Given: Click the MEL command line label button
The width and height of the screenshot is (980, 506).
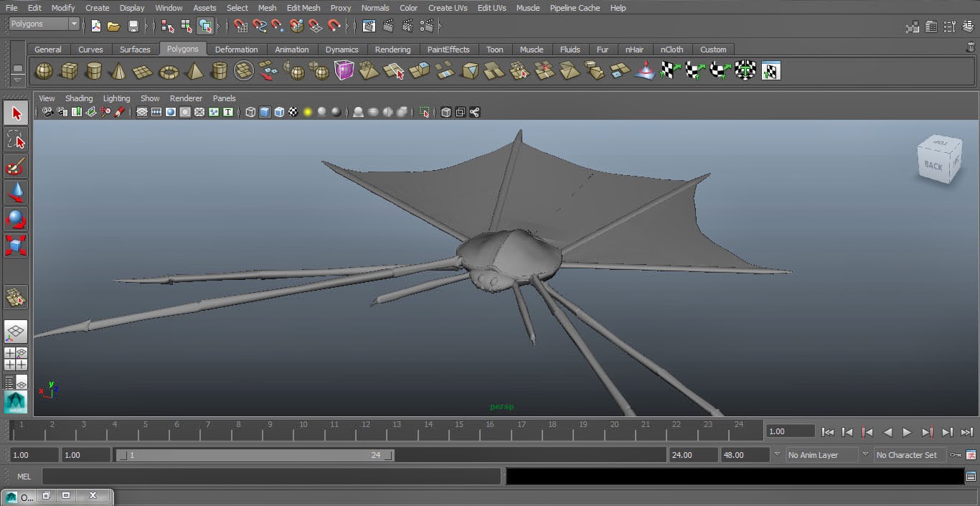Looking at the screenshot, I should click(x=24, y=477).
